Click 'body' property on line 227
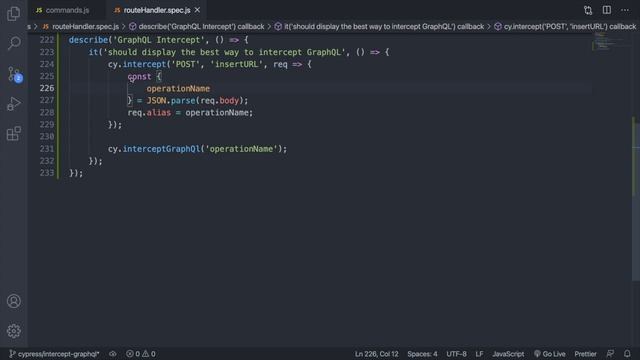The width and height of the screenshot is (640, 360). [229, 100]
